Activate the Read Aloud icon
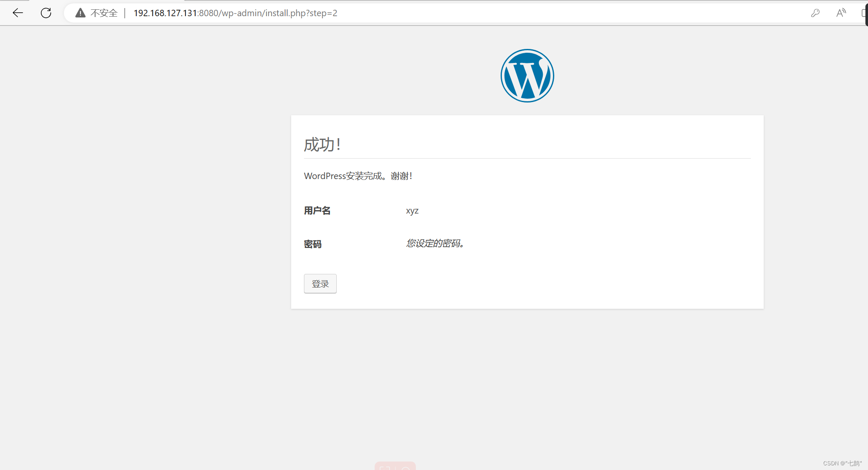Screen dimensions: 868x470 [x=841, y=13]
